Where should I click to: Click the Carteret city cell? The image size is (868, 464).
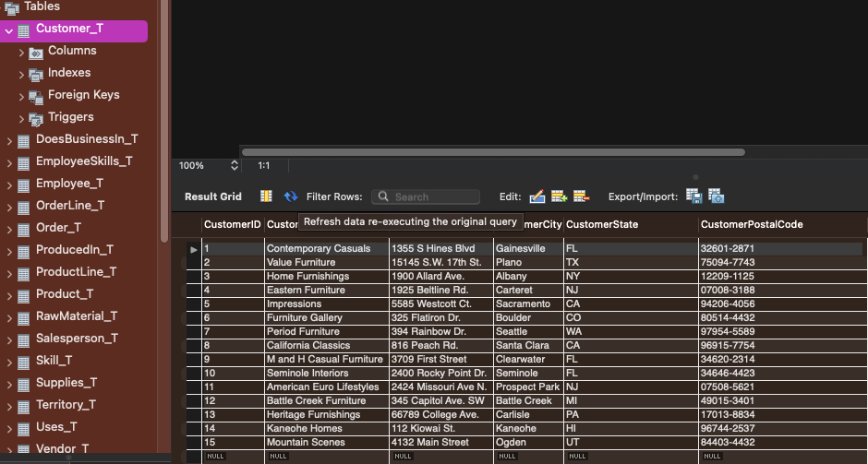coord(528,290)
